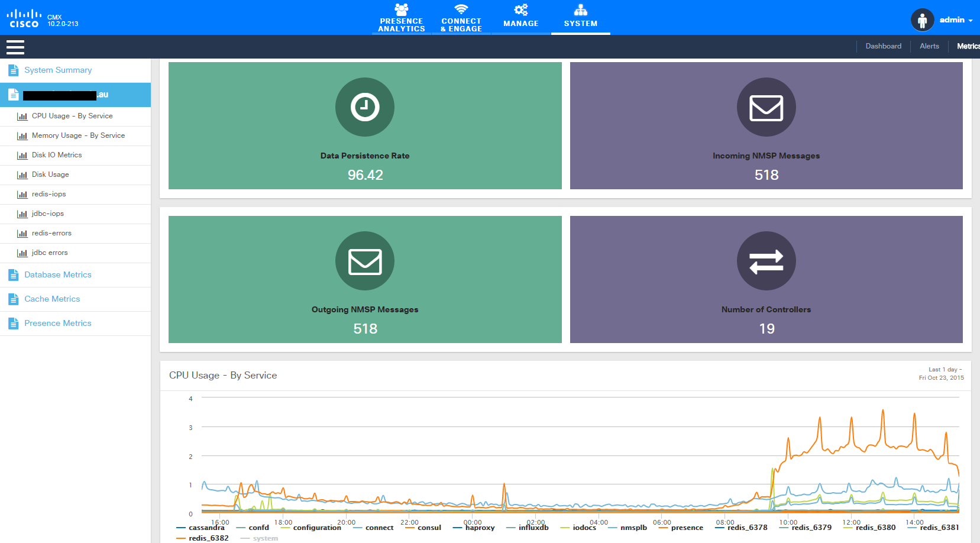Open the Alerts page link
Screen dimensions: 980x543
(929, 46)
